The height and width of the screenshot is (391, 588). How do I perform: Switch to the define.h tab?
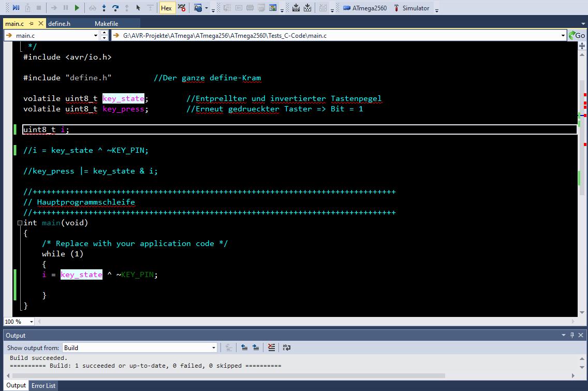(59, 24)
